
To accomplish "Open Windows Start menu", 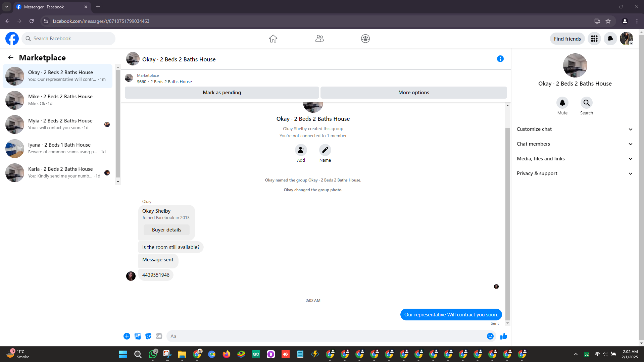I will pos(123,354).
